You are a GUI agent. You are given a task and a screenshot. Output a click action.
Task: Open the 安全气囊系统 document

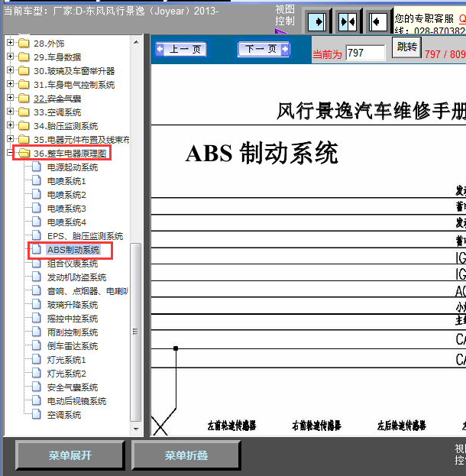tap(73, 387)
